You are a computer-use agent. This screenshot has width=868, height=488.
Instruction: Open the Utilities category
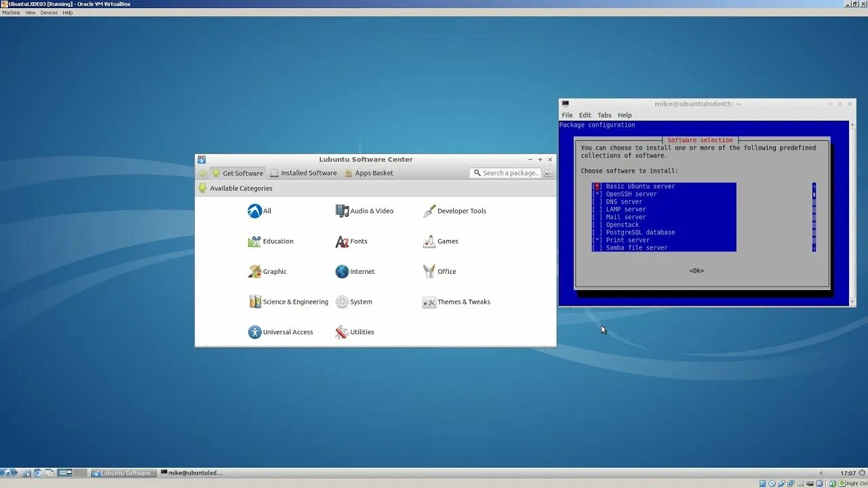point(355,332)
